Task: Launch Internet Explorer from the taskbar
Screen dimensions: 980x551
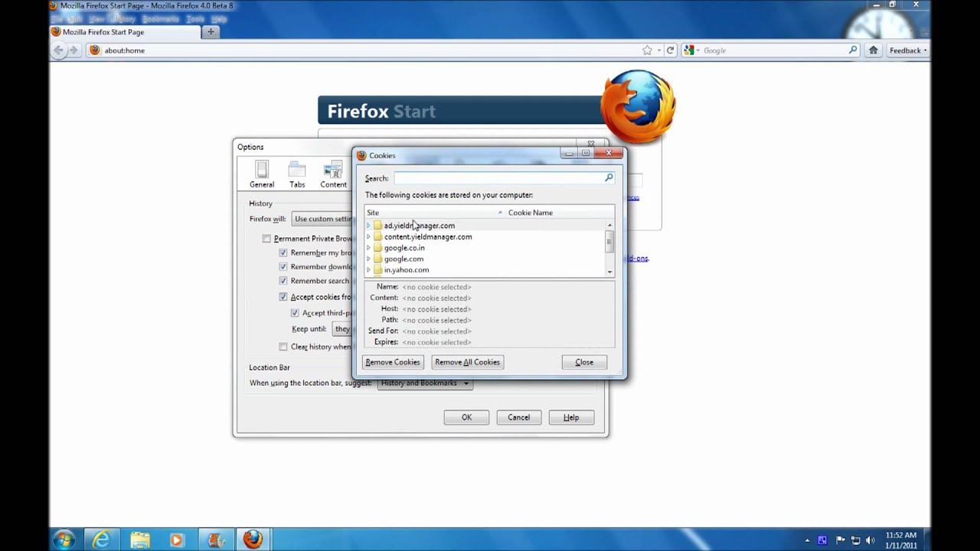Action: 101,540
